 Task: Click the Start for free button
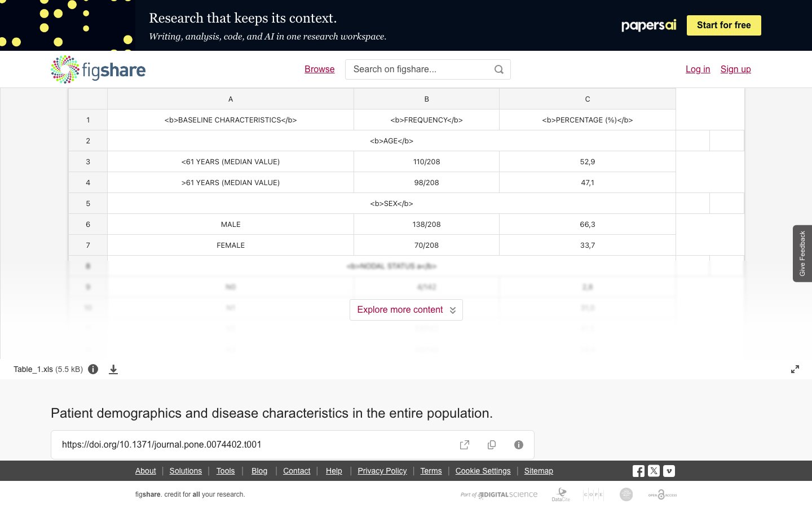724,25
